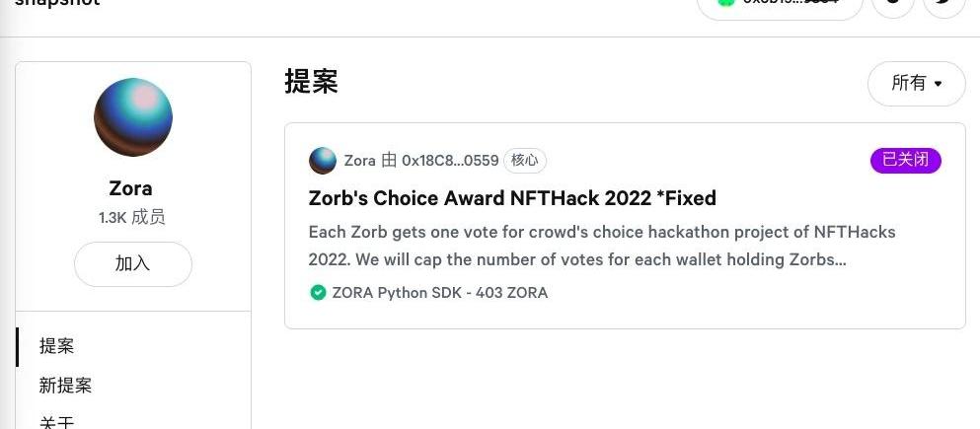Click the large Zora space avatar
The image size is (980, 429).
click(133, 117)
